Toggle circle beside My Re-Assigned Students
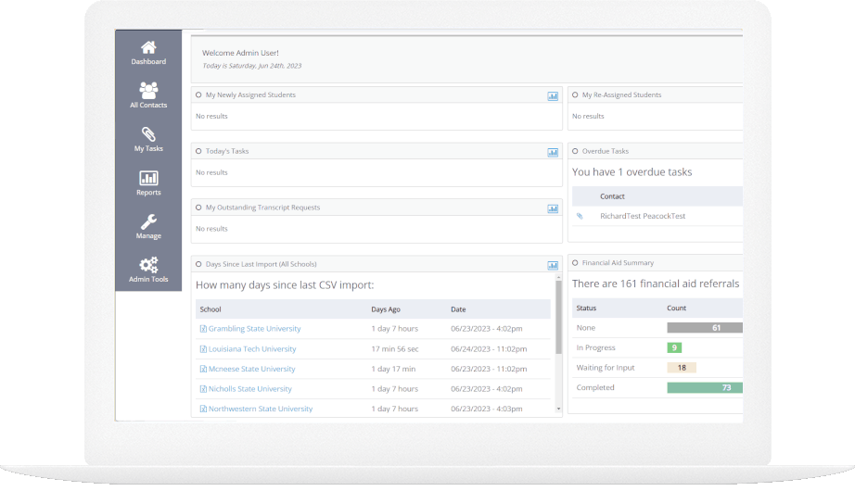This screenshot has width=855, height=504. tap(575, 94)
